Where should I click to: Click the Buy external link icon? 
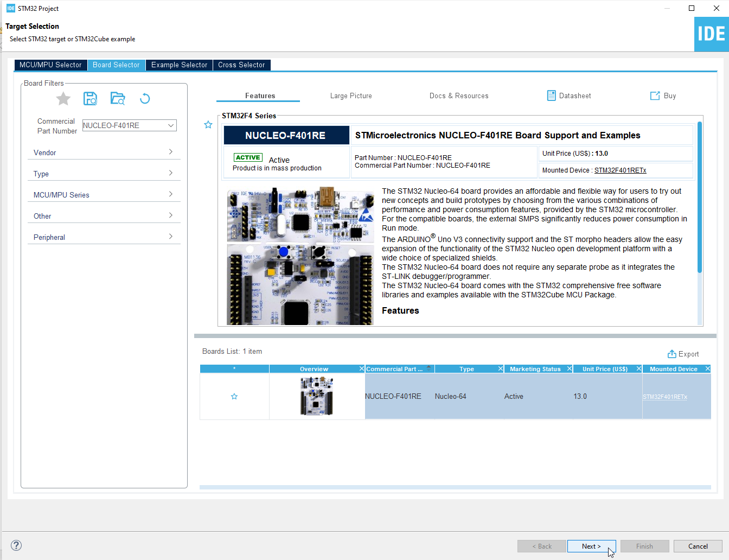coord(655,96)
